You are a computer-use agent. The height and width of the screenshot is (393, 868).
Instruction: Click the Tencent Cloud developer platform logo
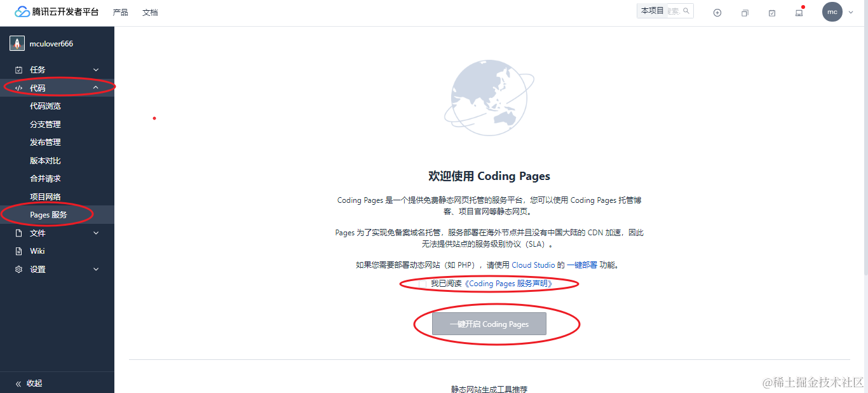coord(57,12)
